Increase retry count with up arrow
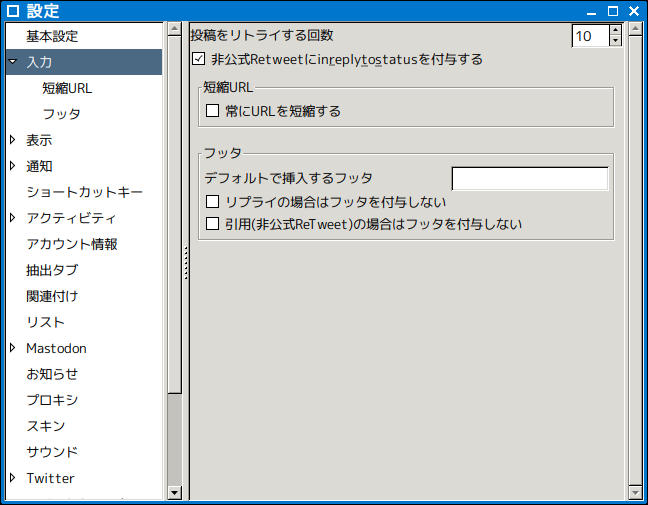The image size is (648, 505). [615, 30]
